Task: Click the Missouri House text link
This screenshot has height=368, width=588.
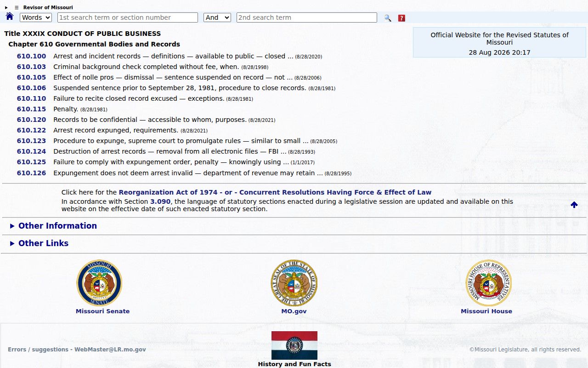Action: pyautogui.click(x=486, y=311)
